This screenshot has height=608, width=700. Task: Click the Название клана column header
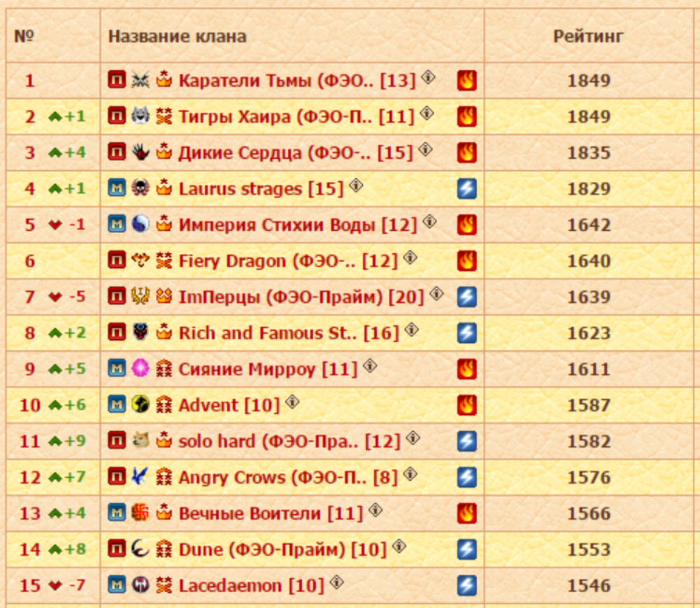click(x=177, y=36)
